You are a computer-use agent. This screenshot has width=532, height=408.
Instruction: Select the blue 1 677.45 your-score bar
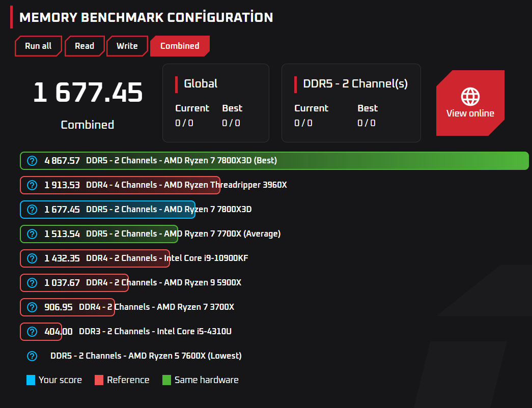pos(107,210)
